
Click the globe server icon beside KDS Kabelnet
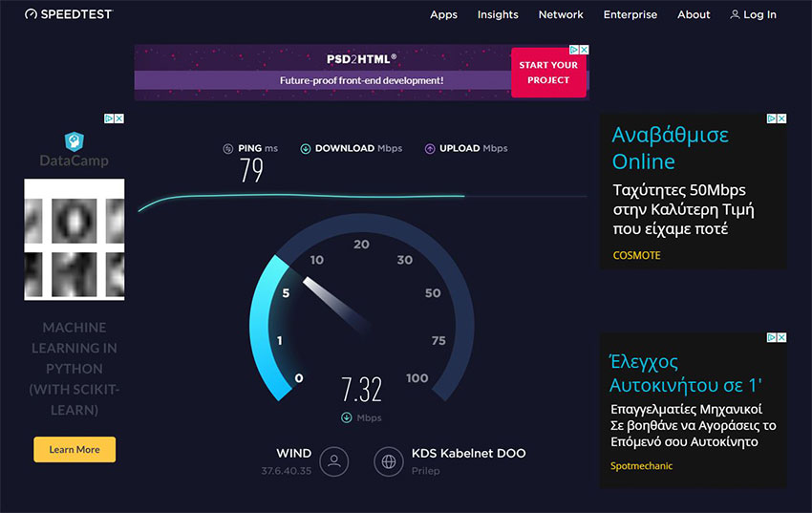coord(389,461)
